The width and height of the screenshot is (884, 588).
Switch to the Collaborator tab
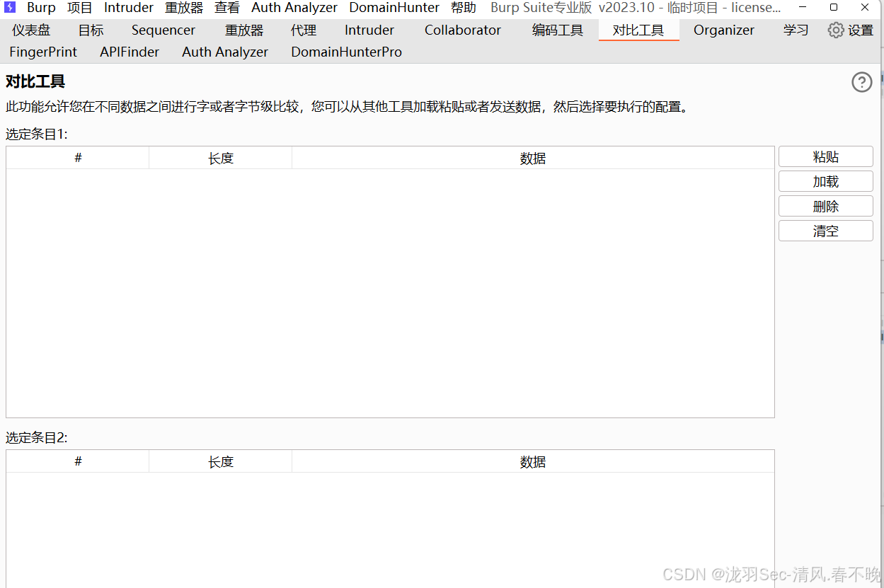(463, 30)
